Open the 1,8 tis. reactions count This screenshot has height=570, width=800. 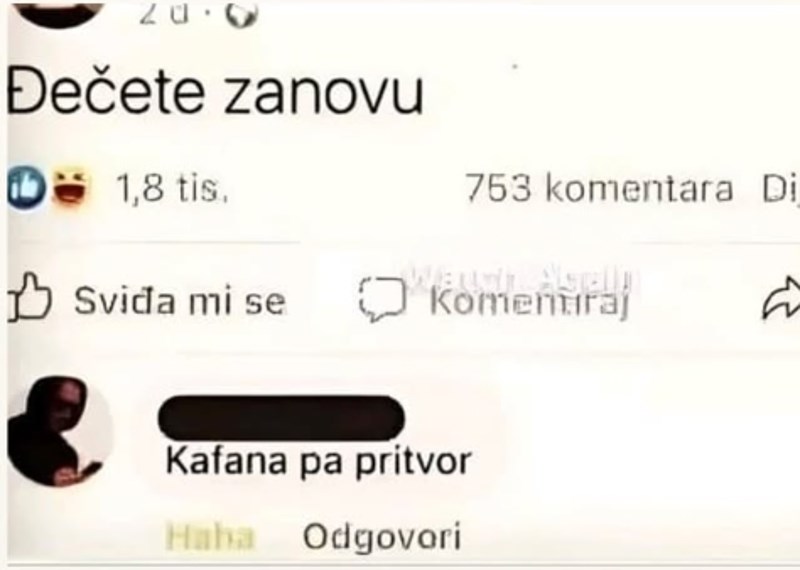[x=172, y=188]
